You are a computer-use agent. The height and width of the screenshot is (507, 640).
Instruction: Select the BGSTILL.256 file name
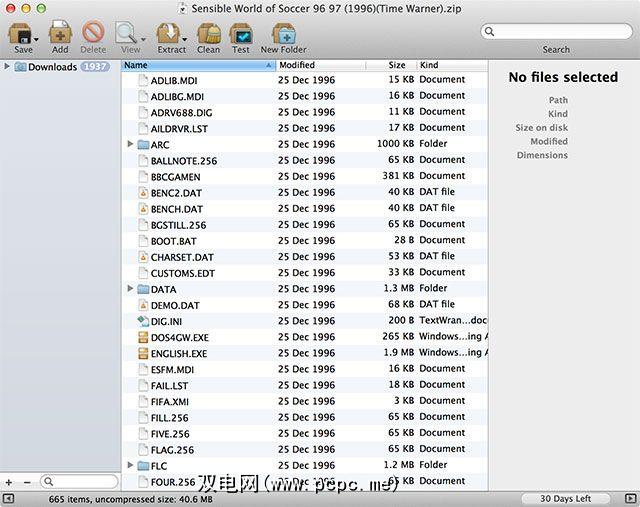pos(178,225)
